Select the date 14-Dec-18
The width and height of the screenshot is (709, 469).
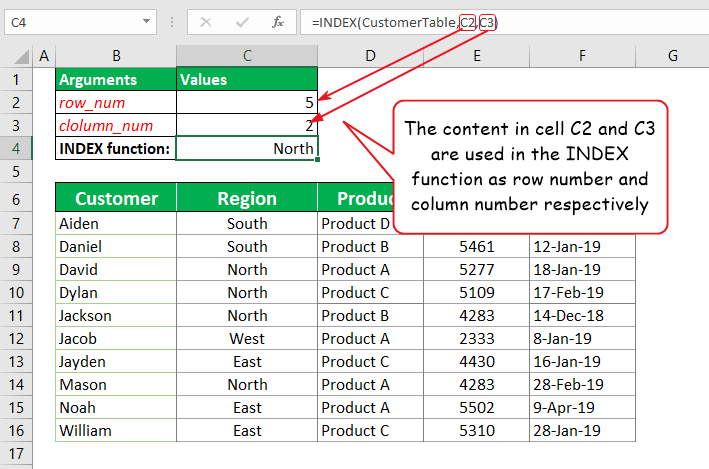[x=582, y=316]
